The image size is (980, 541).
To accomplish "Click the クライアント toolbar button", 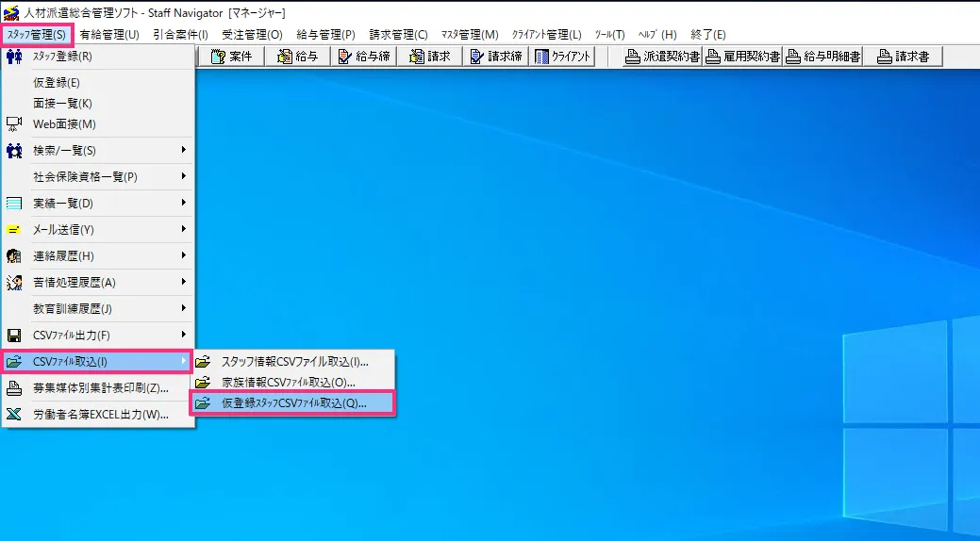I will [x=562, y=57].
